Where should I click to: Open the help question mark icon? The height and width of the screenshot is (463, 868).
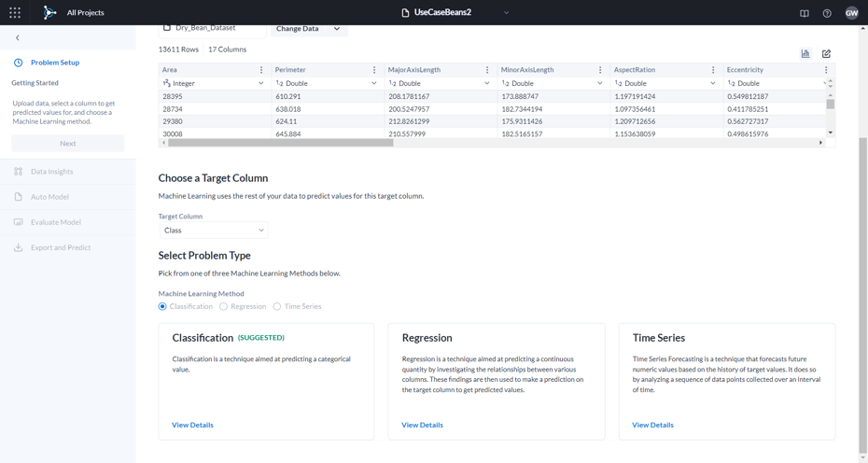coord(827,13)
